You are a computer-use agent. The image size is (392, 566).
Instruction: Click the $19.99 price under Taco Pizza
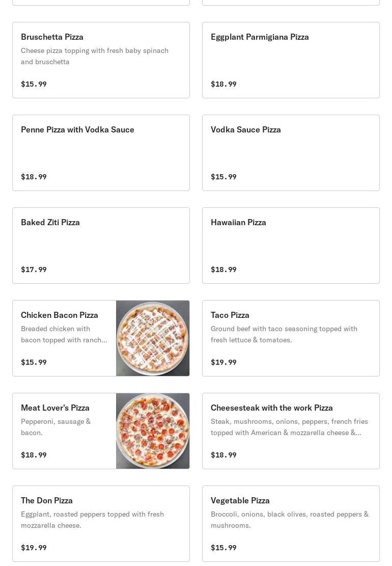tap(223, 362)
